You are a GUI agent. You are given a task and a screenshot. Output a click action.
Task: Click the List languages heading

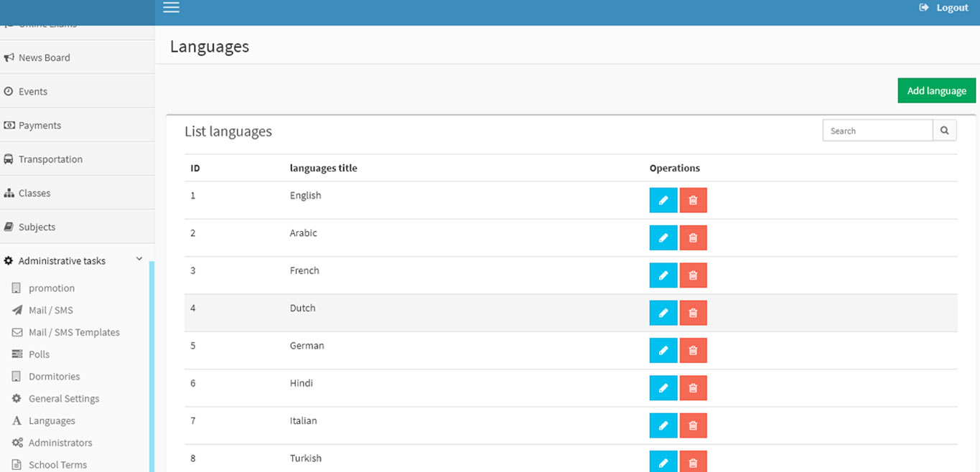[x=228, y=131]
